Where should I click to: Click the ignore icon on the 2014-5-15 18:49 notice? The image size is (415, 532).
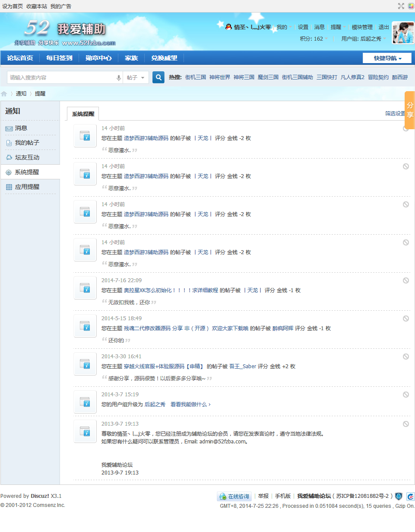click(x=406, y=319)
